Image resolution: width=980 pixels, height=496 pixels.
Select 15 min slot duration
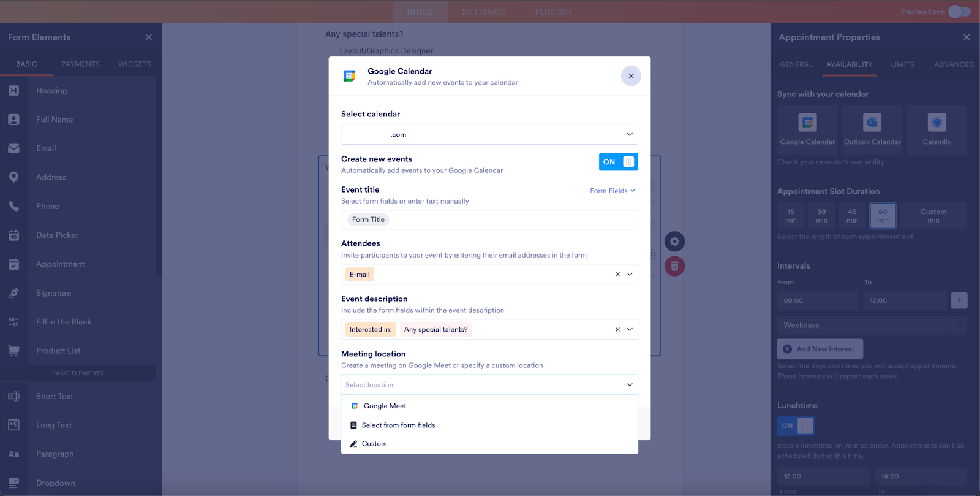click(x=791, y=216)
